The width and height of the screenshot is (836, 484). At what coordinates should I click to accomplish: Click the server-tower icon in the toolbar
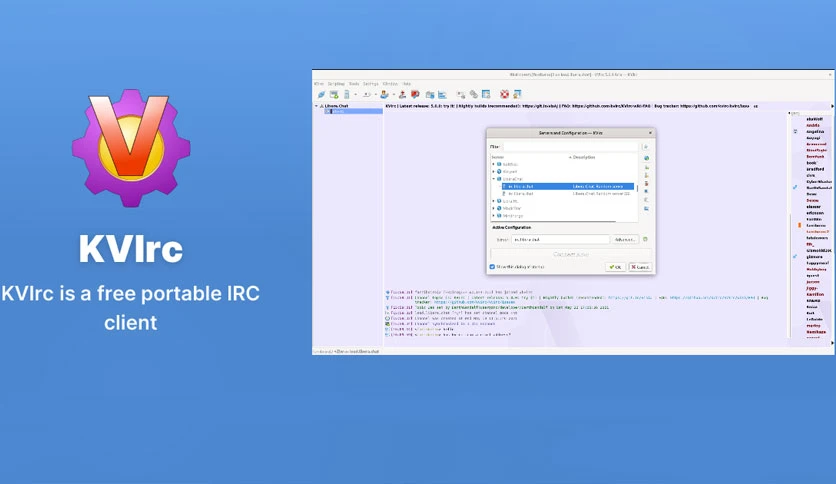(346, 94)
